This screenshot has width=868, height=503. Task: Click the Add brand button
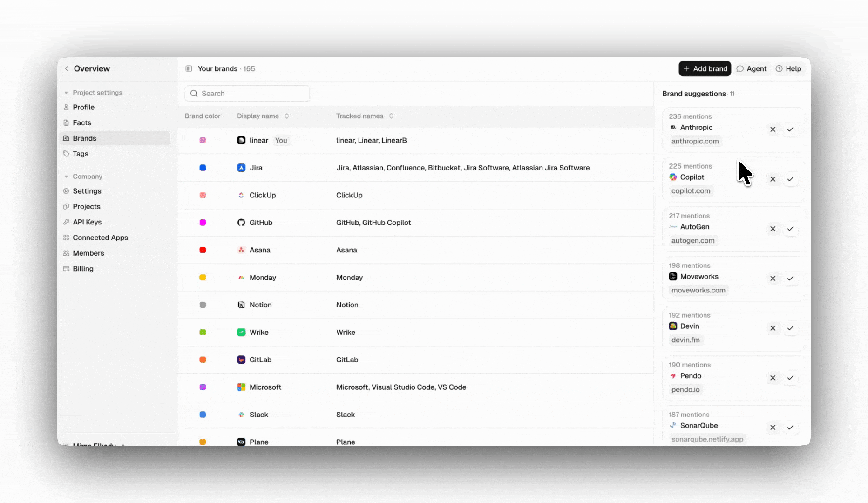coord(705,68)
